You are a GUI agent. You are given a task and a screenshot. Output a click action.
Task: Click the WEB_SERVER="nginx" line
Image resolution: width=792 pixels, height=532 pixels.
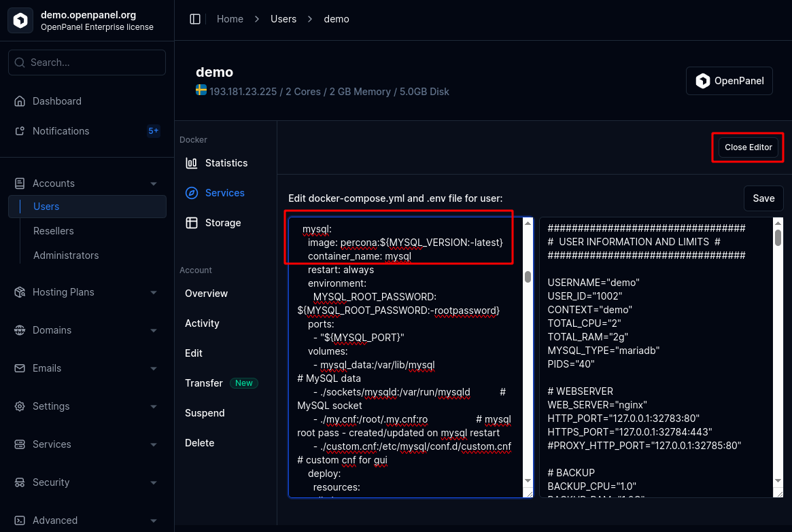(x=597, y=405)
